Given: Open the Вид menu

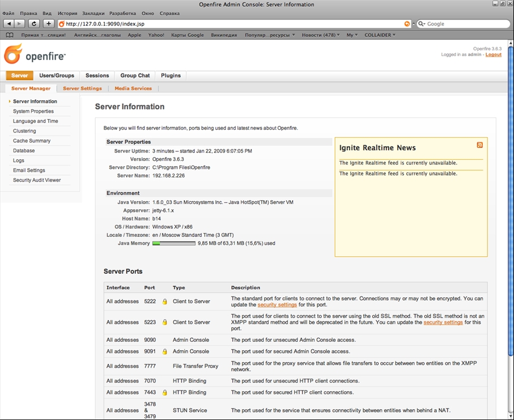Looking at the screenshot, I should (x=47, y=14).
